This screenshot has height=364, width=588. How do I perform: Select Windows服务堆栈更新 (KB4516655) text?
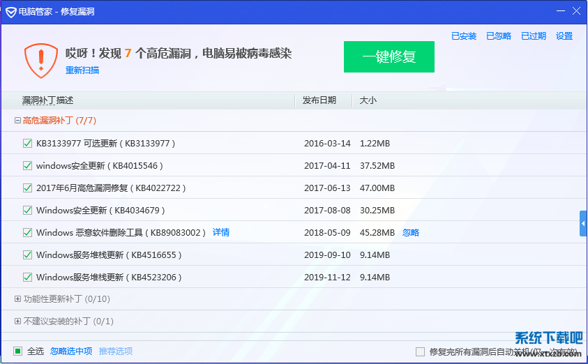pos(109,255)
